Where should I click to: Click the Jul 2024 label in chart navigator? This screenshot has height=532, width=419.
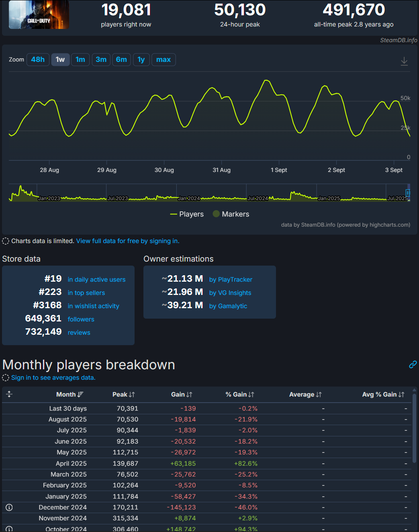click(x=258, y=198)
